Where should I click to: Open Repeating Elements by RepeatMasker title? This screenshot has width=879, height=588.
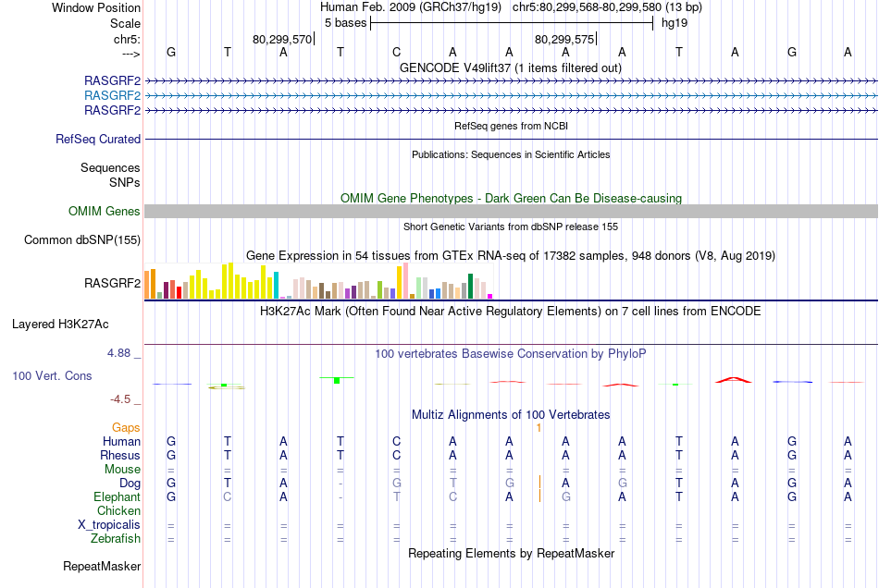click(x=511, y=554)
